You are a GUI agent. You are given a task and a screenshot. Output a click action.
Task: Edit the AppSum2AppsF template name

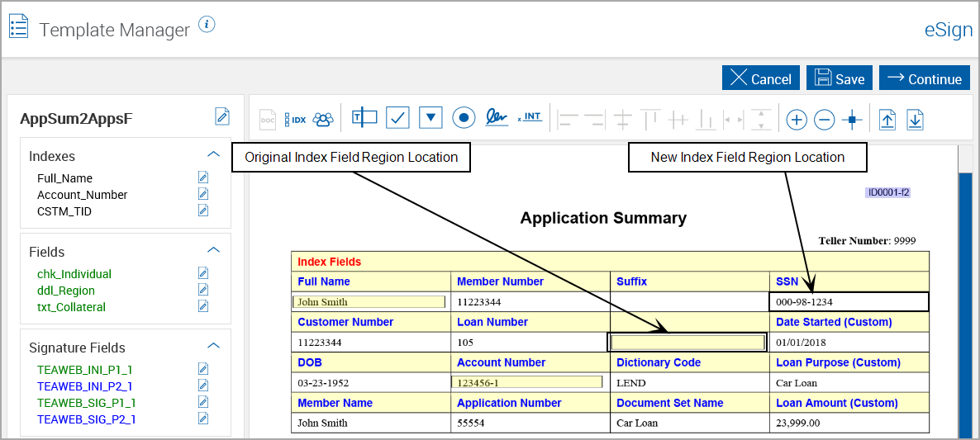point(222,116)
